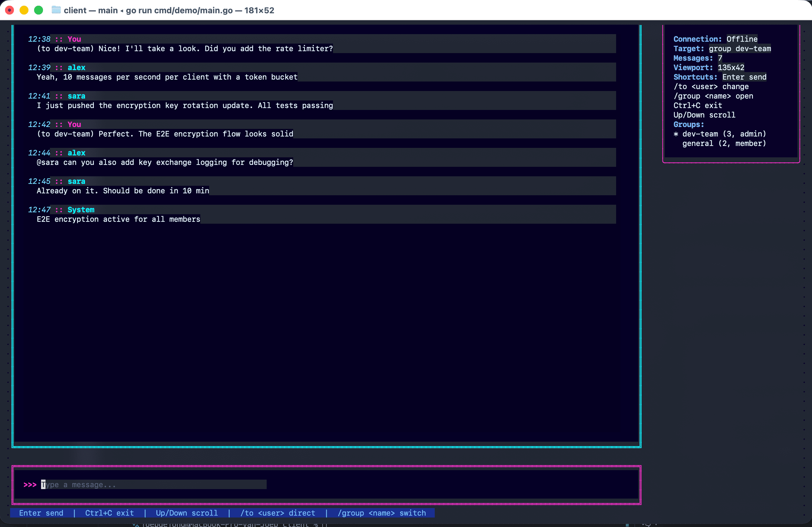The image size is (812, 527).
Task: Click '/group <name> switch' in status bar
Action: [x=381, y=513]
